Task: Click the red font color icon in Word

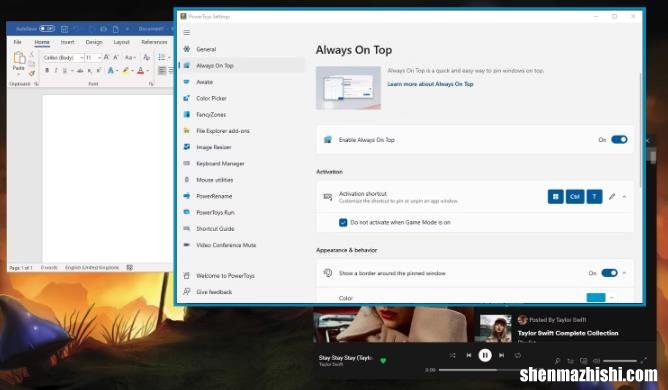Action: (x=141, y=70)
